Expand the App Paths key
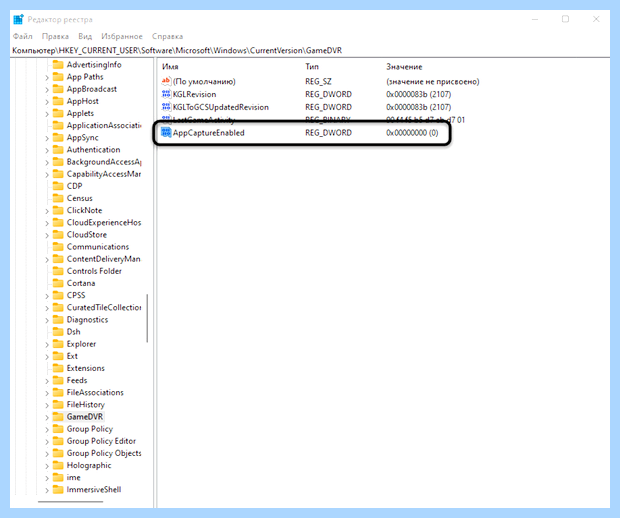620x518 pixels. tap(47, 78)
